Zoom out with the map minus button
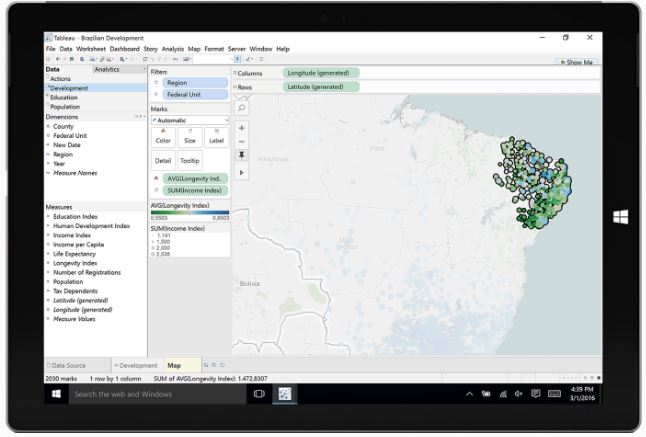This screenshot has width=646, height=437. tap(242, 142)
